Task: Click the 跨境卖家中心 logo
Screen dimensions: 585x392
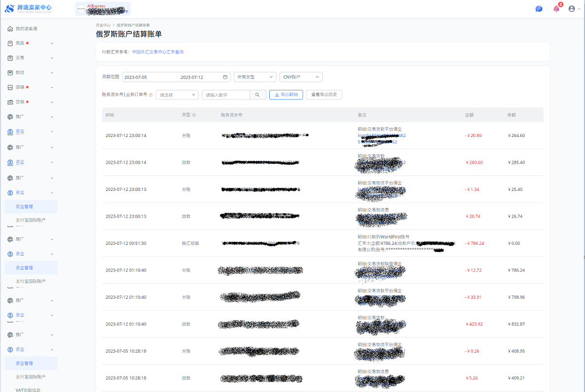Action: click(x=28, y=8)
